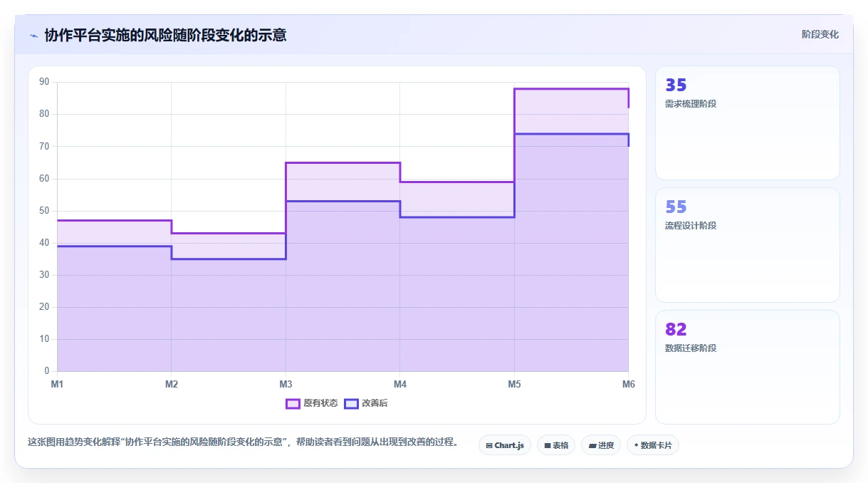Click the 90 label on the y-axis
The image size is (868, 483).
(x=44, y=82)
